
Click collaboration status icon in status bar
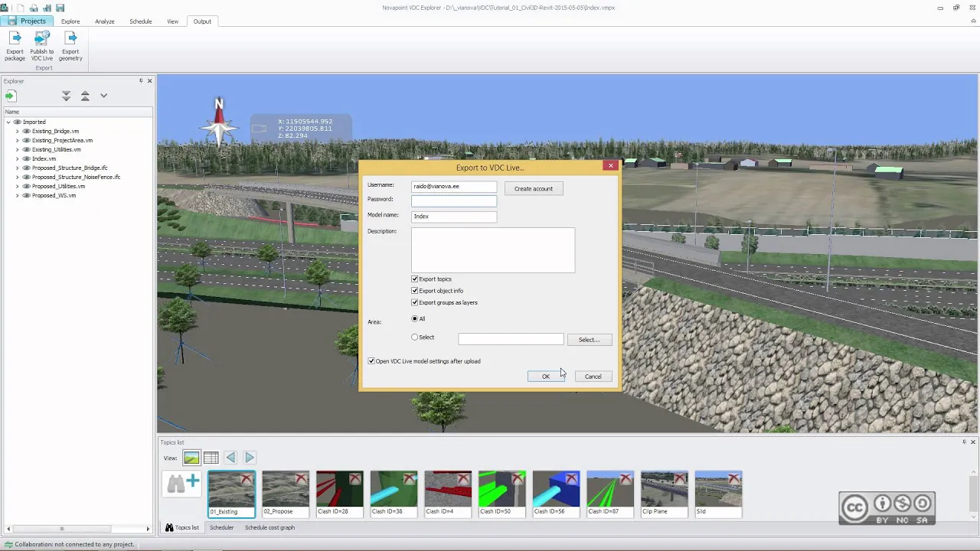(x=8, y=544)
